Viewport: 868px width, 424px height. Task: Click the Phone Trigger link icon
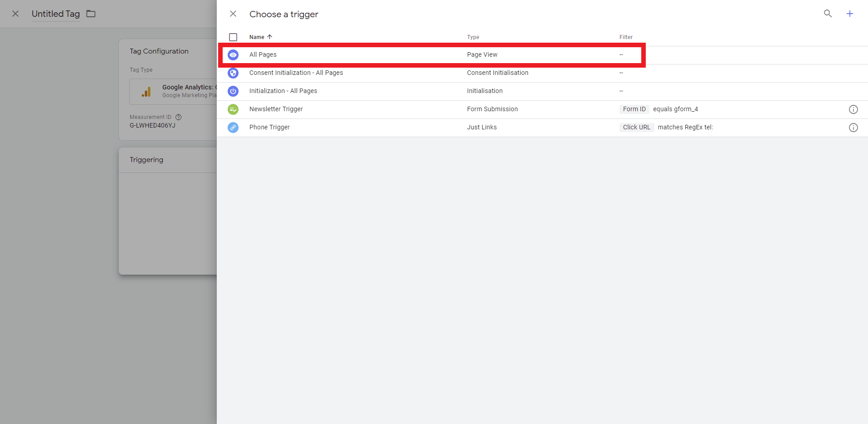tap(233, 128)
